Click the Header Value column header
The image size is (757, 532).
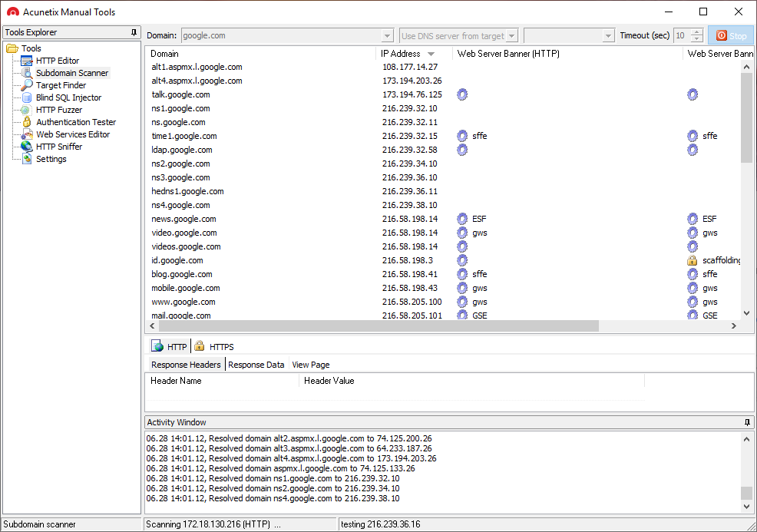pyautogui.click(x=471, y=381)
